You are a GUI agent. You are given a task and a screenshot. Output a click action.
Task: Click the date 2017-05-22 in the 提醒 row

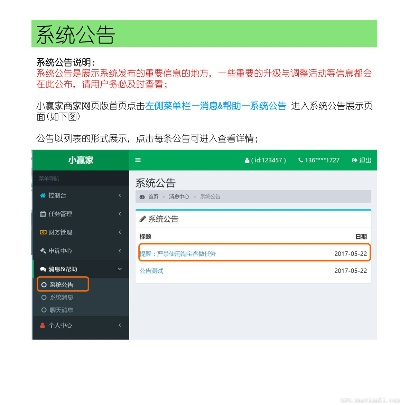[351, 254]
